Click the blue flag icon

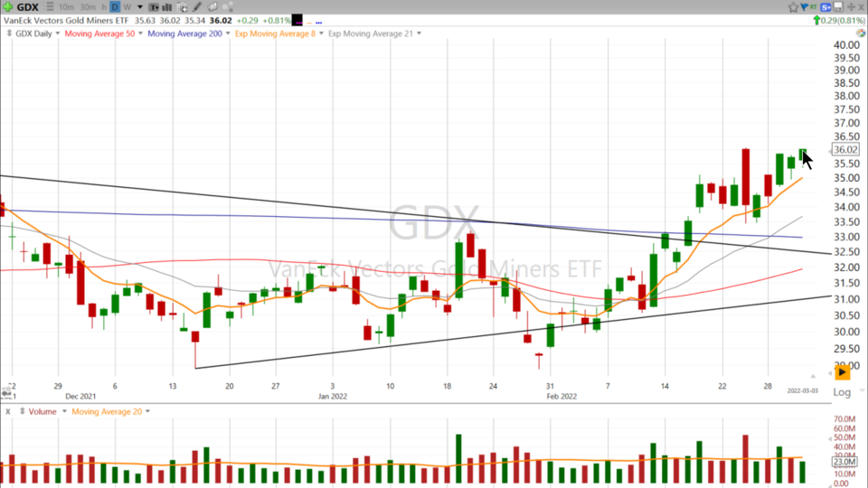pos(805,6)
